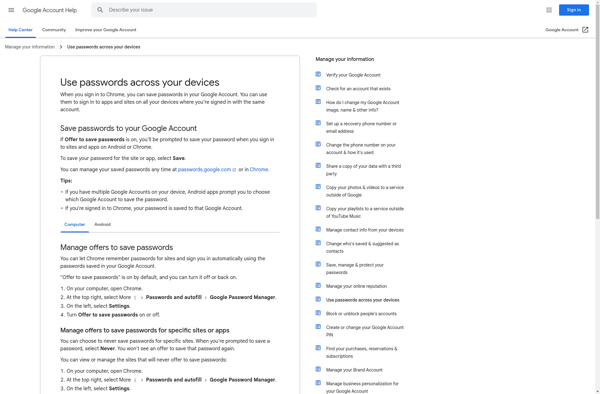Click the article icon beside Save, manage & protect your passwords

[318, 264]
